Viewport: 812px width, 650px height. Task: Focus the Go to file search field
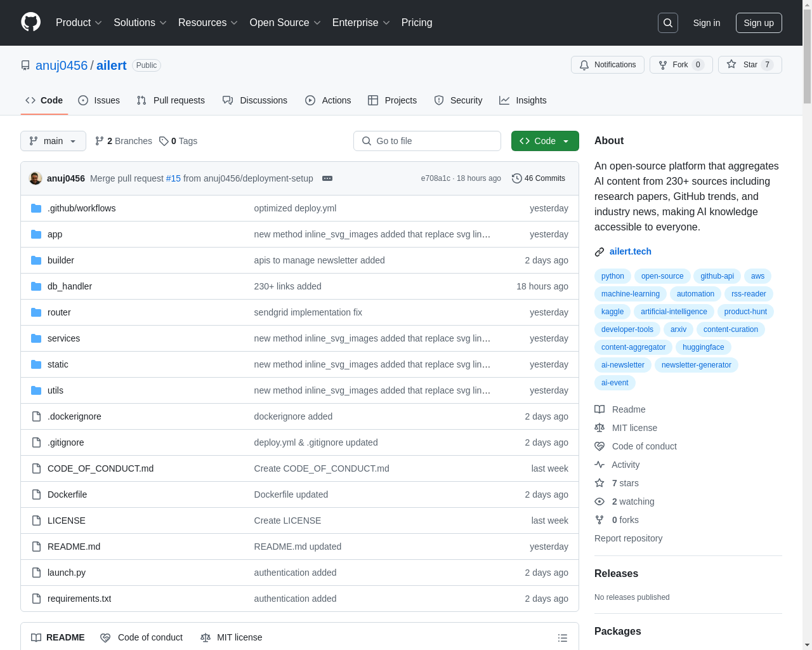click(427, 141)
